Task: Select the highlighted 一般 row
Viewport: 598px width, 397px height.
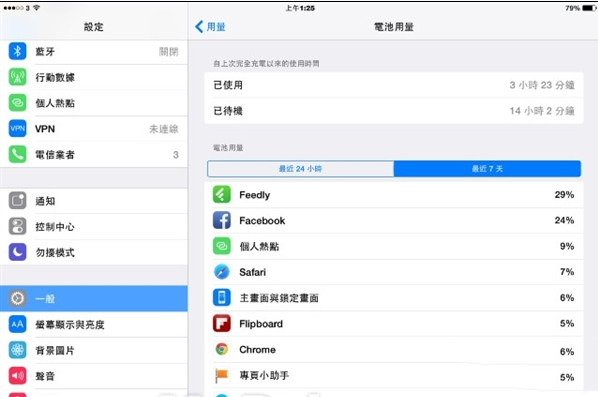Action: pos(94,298)
